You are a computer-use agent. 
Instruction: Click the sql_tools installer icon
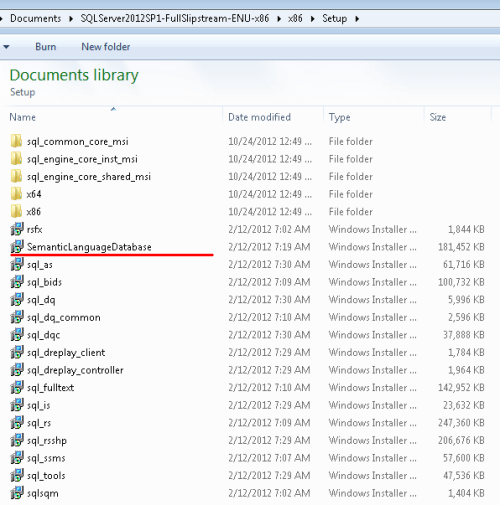17,475
